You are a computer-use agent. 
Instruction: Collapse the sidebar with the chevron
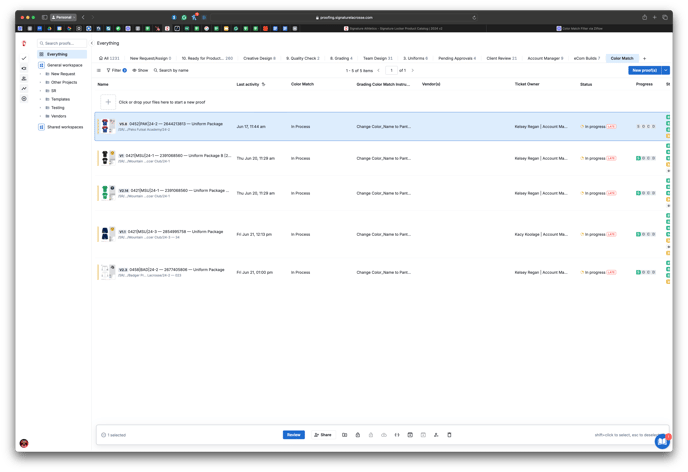click(92, 43)
